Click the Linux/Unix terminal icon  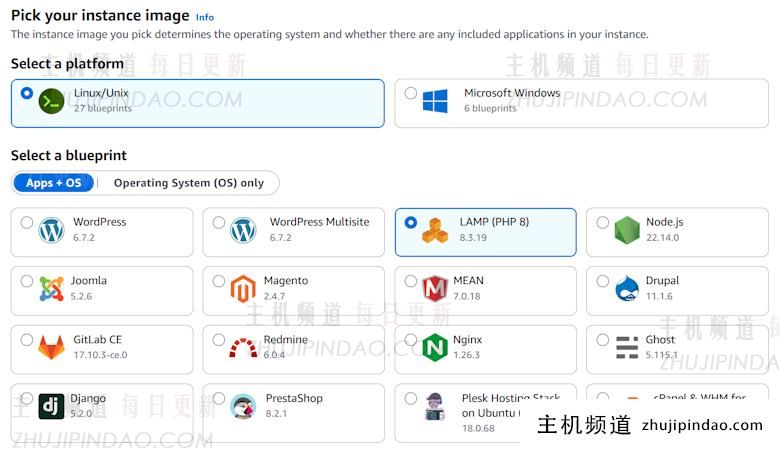click(x=51, y=101)
